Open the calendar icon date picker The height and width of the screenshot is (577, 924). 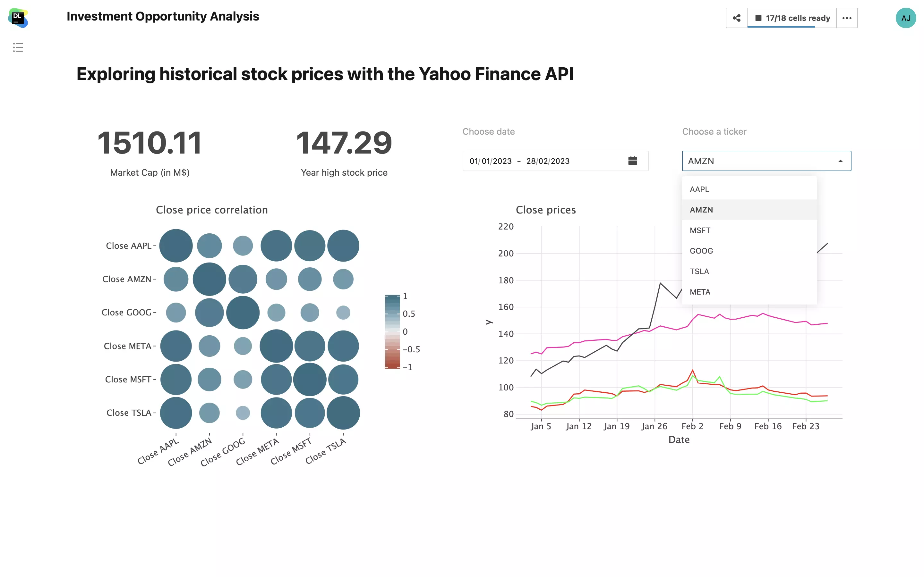click(632, 161)
